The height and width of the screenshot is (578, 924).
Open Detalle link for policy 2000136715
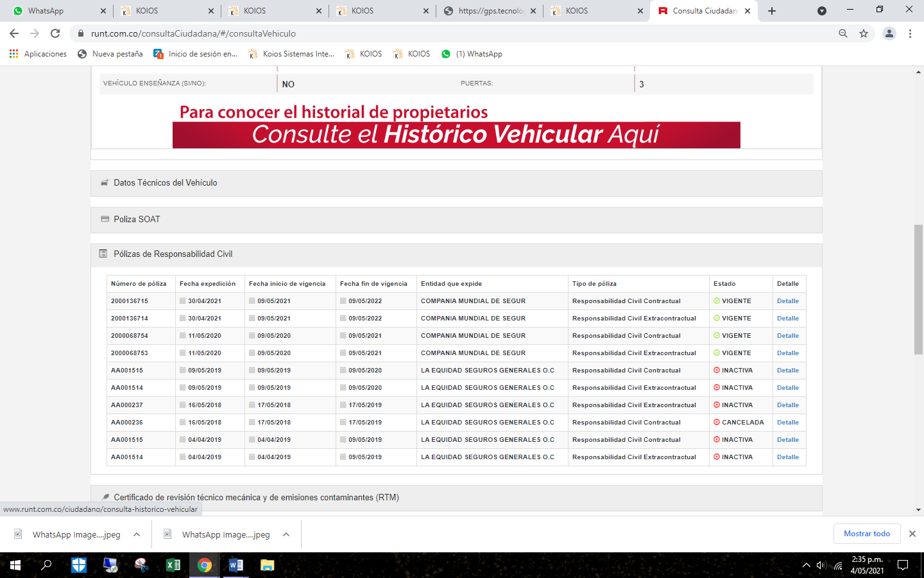coord(787,301)
